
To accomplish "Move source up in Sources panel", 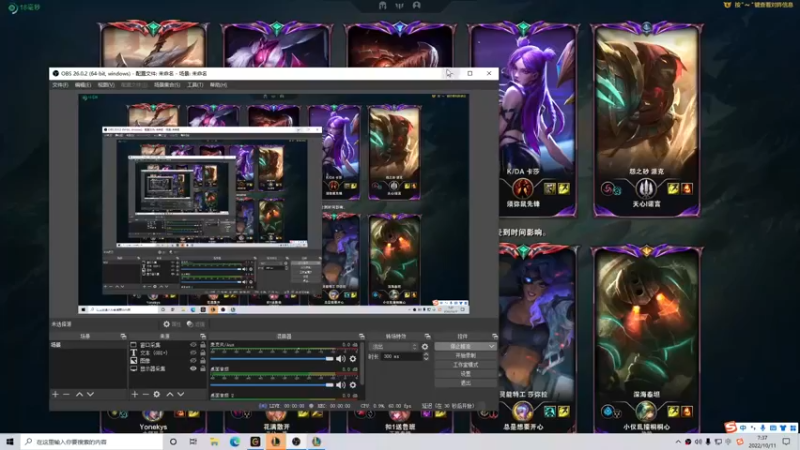I will 169,394.
